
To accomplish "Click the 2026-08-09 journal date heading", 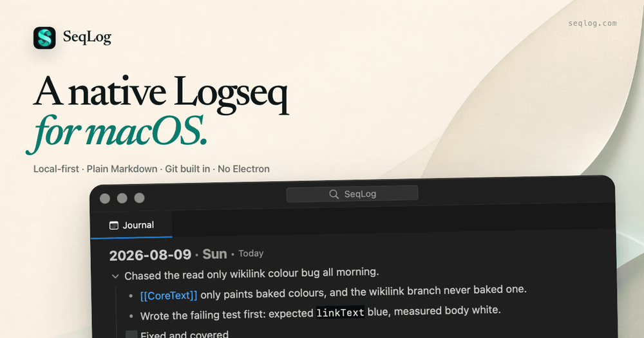I will 150,255.
